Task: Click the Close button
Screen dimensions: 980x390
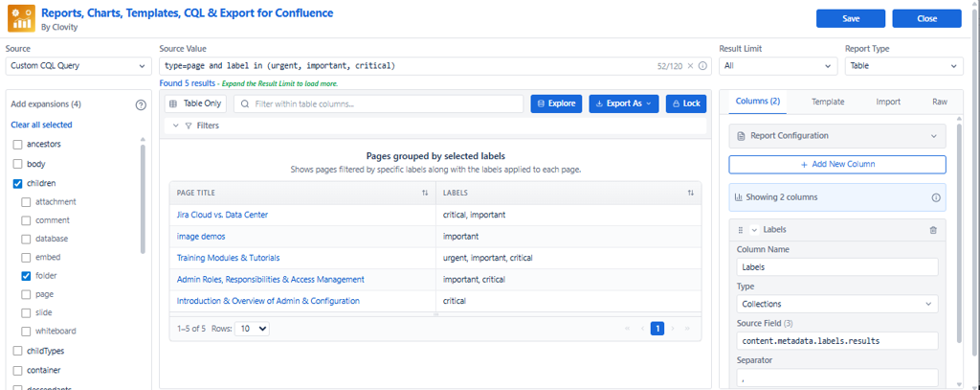Action: (926, 19)
